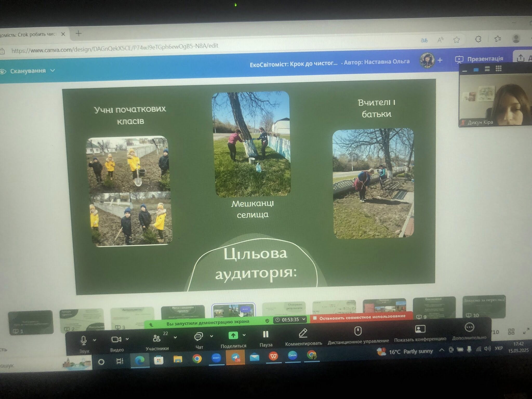Open audio options arrow next to Звук
The image size is (532, 399).
click(x=95, y=340)
